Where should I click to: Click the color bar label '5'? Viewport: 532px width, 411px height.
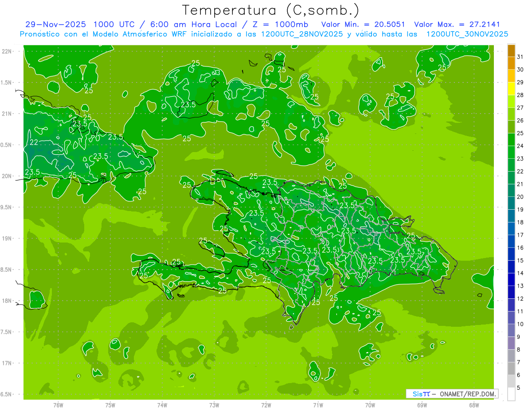pos(518,388)
